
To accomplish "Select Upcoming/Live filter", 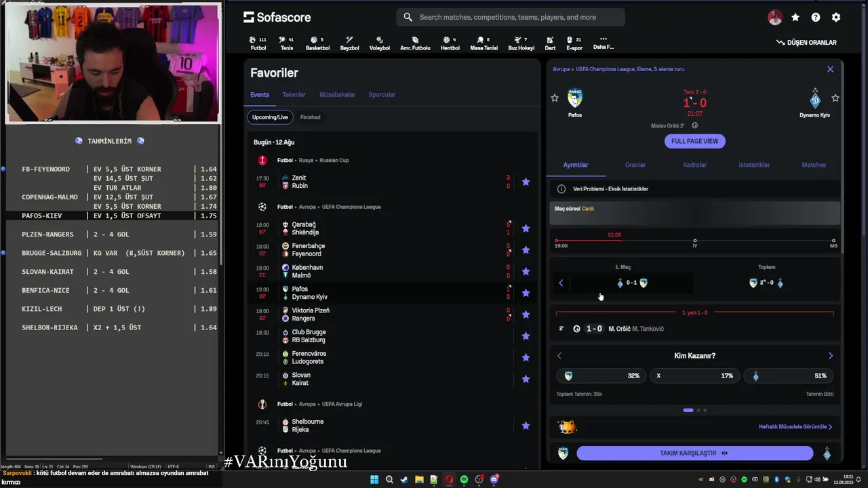I will tap(270, 117).
